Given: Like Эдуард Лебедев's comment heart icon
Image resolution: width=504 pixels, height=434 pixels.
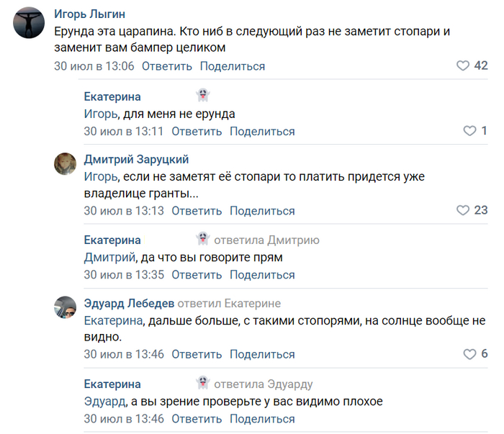Looking at the screenshot, I should pyautogui.click(x=470, y=354).
